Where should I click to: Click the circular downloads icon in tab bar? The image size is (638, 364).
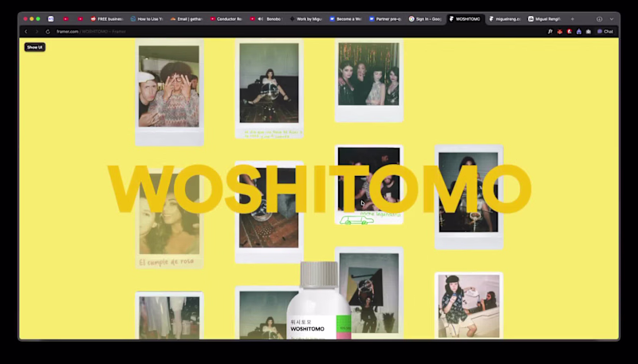point(600,18)
